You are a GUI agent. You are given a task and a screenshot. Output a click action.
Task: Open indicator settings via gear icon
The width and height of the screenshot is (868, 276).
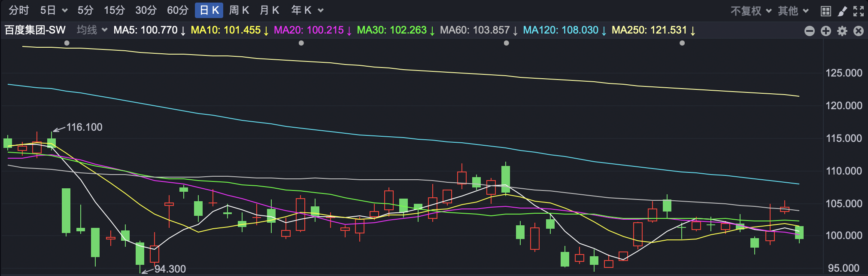point(842,31)
